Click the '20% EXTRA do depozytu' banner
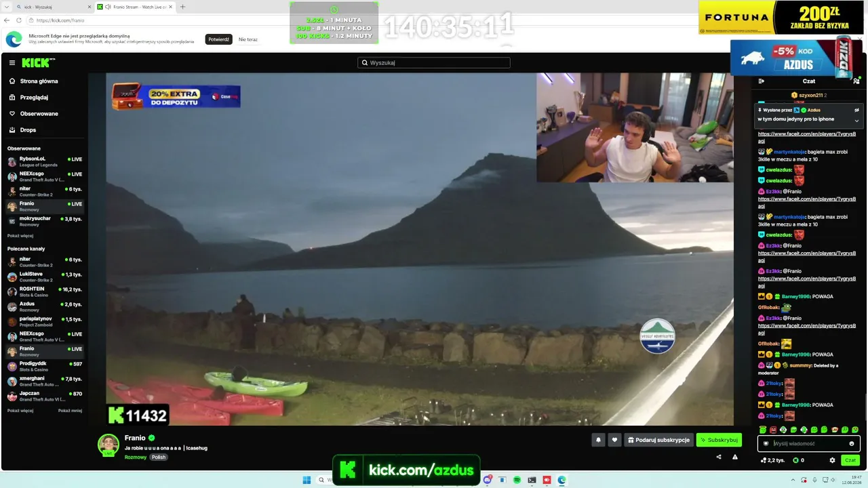Viewport: 868px width, 488px height. [176, 96]
